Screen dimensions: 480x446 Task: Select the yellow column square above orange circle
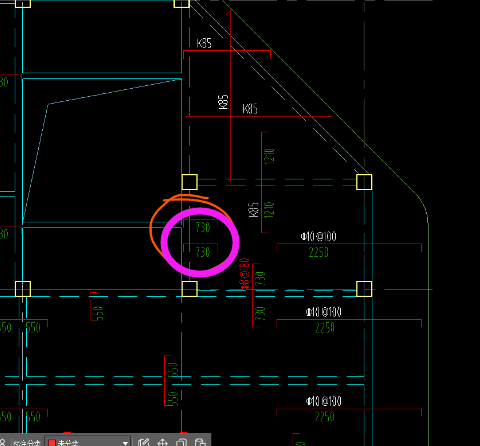(x=190, y=182)
